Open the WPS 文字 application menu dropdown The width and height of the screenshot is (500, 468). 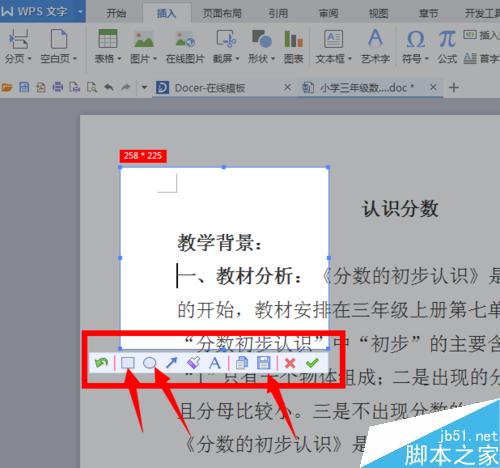(80, 12)
